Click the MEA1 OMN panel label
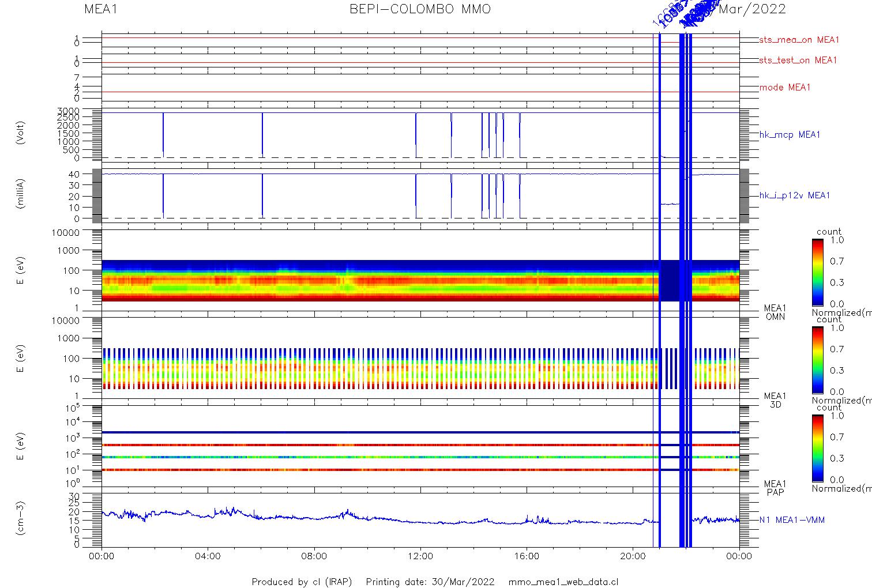872x588 pixels. 775,312
